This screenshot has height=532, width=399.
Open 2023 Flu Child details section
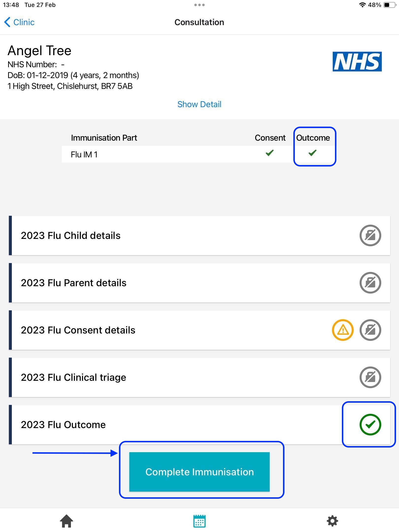click(70, 235)
